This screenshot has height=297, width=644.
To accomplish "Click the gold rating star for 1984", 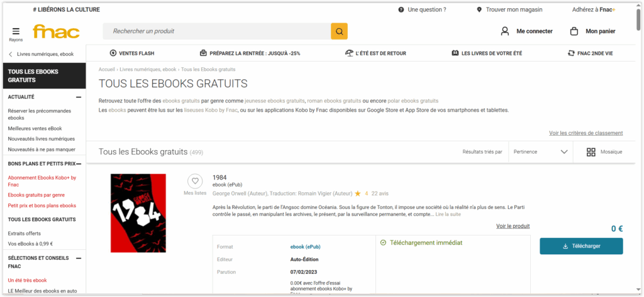I will coord(358,193).
